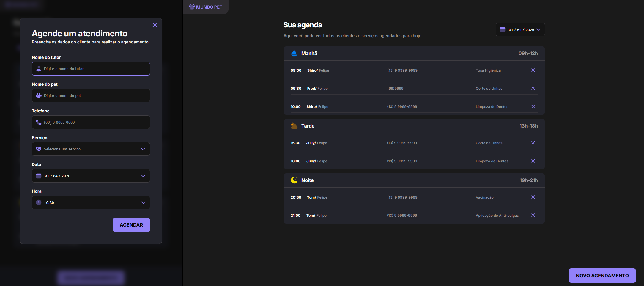Screen dimensions: 644x286
Task: Remove the 21:00 Tom Anti-pulgas appointment
Action: [x=533, y=215]
